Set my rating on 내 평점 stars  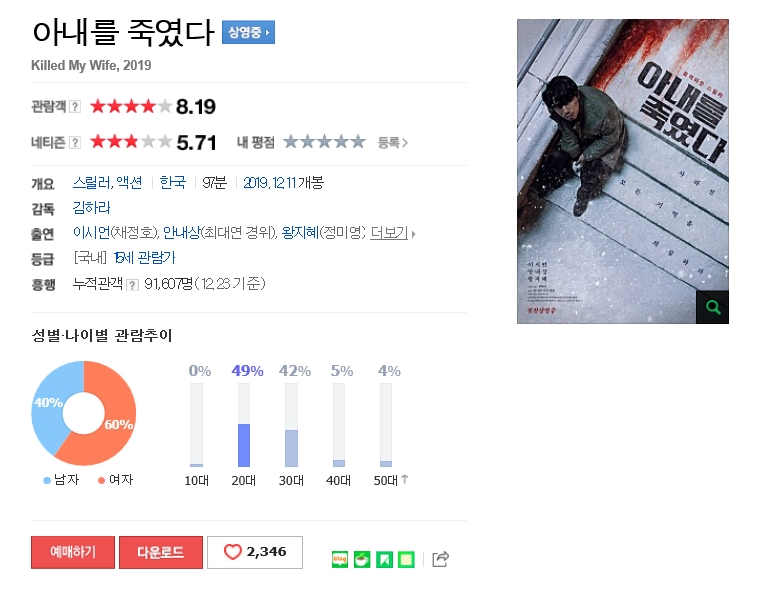[x=324, y=142]
